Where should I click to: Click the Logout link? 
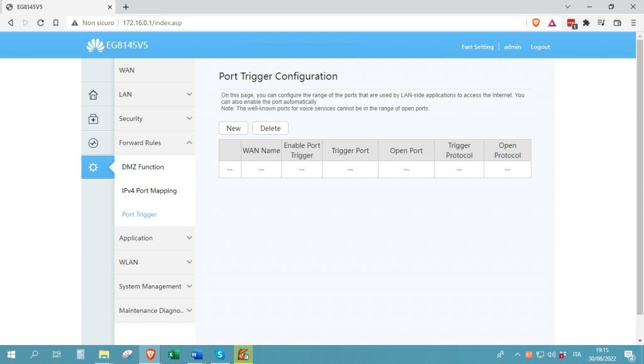pos(540,47)
